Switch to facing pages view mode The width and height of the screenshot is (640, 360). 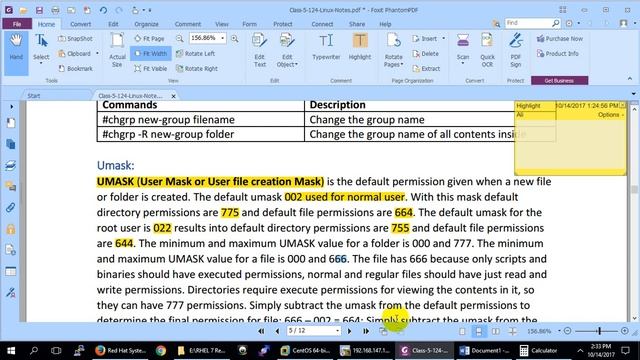click(x=496, y=331)
